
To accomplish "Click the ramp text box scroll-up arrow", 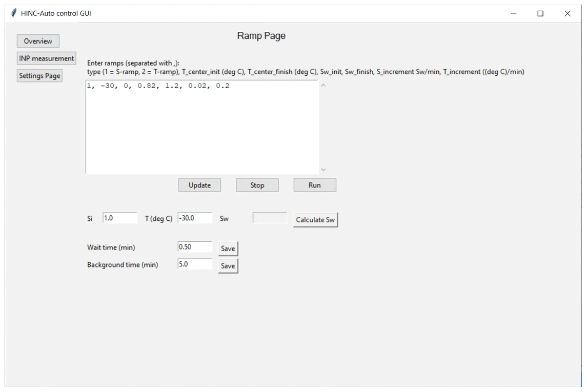I will 323,86.
